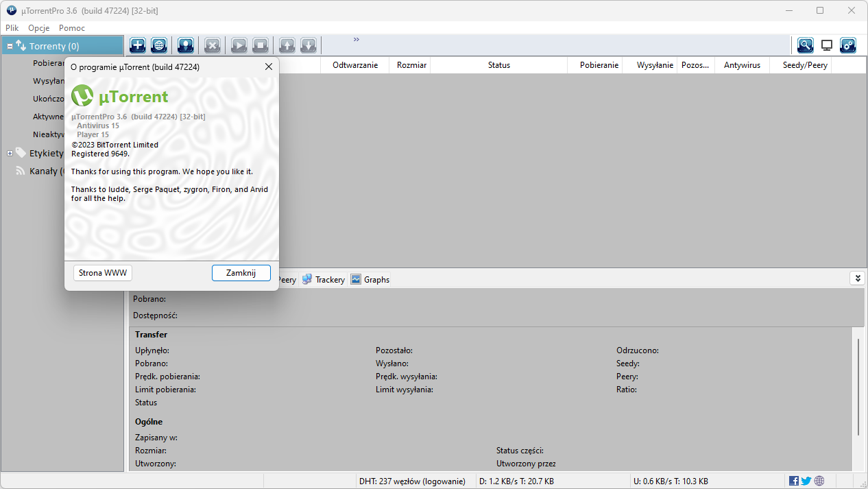The image size is (868, 489).
Task: Click the Zamknij button
Action: point(241,273)
